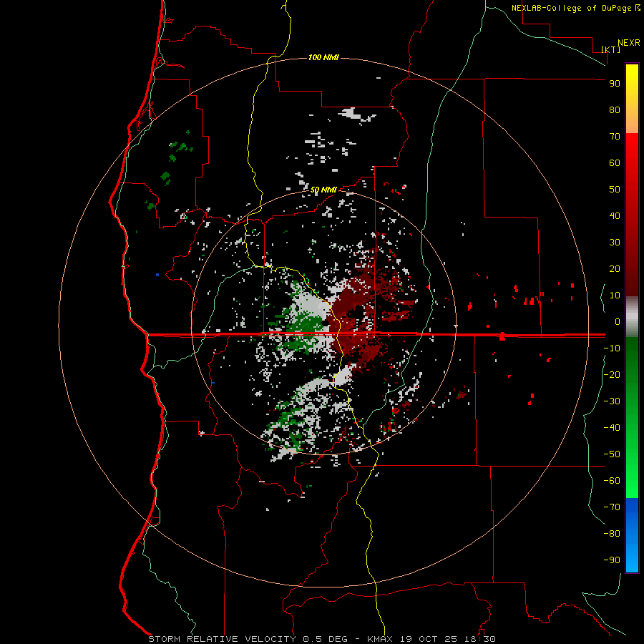Click the 60 value on velocity scale
Screen dimensions: 644x644
pyautogui.click(x=615, y=162)
